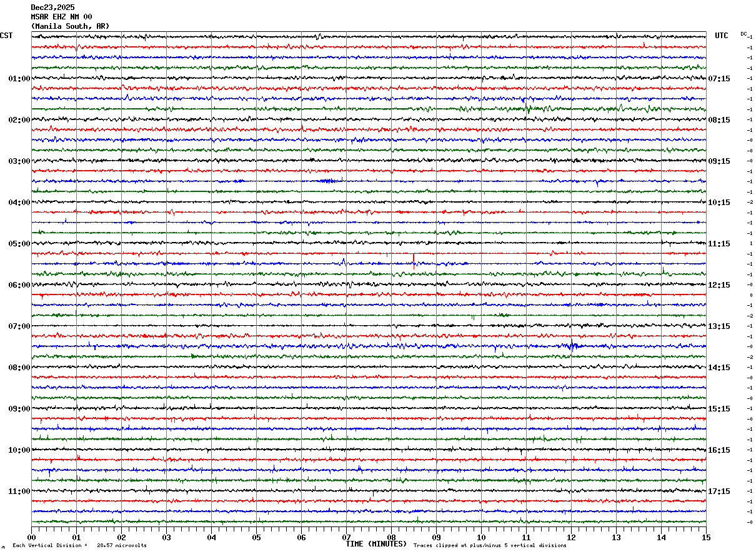The width and height of the screenshot is (756, 554).
Task: Select the 08:00 CST time label
Action: point(19,368)
